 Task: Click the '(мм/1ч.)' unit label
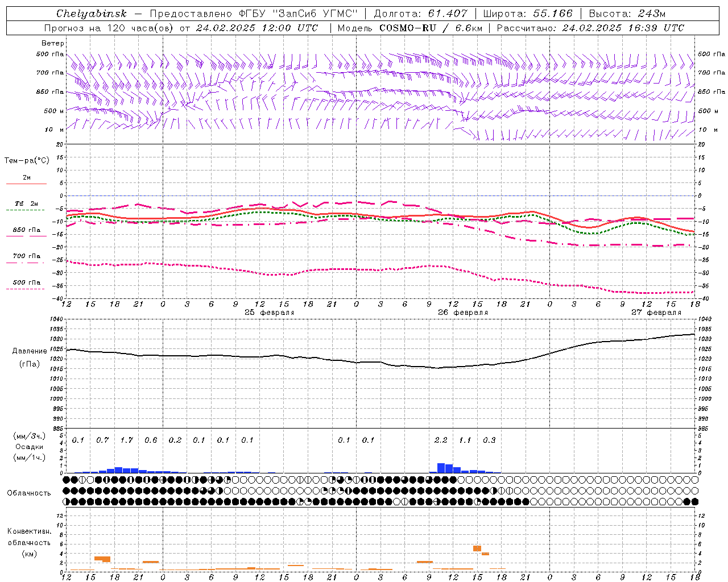coord(30,457)
